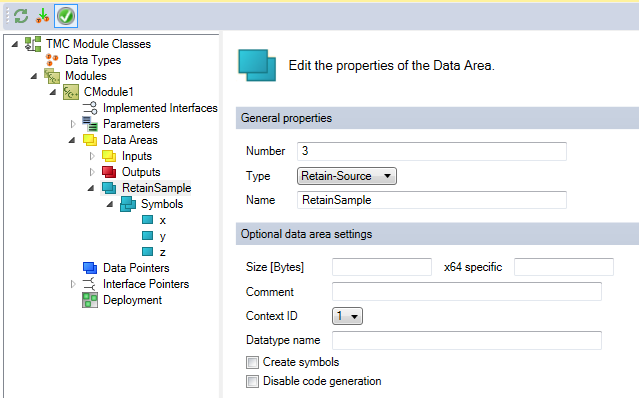Collapse the TMC Module Classes root node
Screen dimensions: 639x398
pyautogui.click(x=15, y=44)
